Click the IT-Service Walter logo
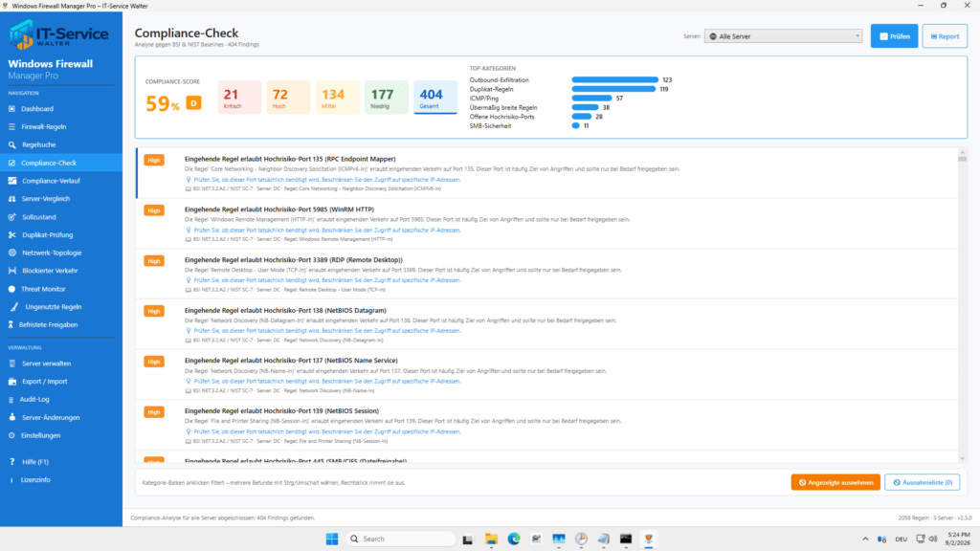 (58, 33)
